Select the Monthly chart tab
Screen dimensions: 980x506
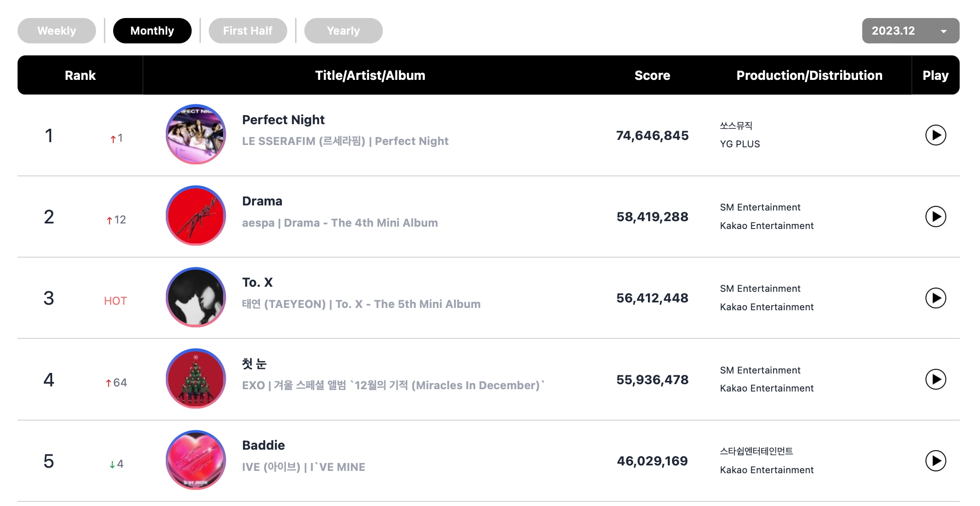[x=152, y=31]
